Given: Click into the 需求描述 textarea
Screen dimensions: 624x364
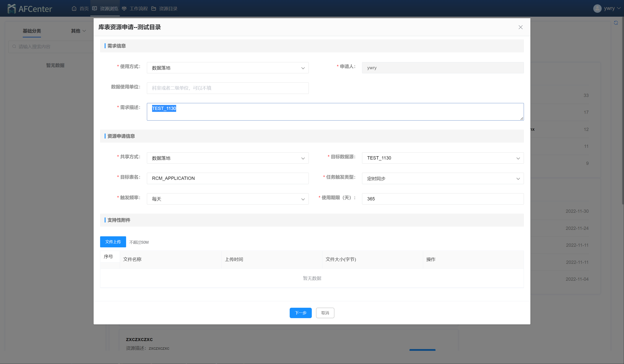Looking at the screenshot, I should 335,112.
